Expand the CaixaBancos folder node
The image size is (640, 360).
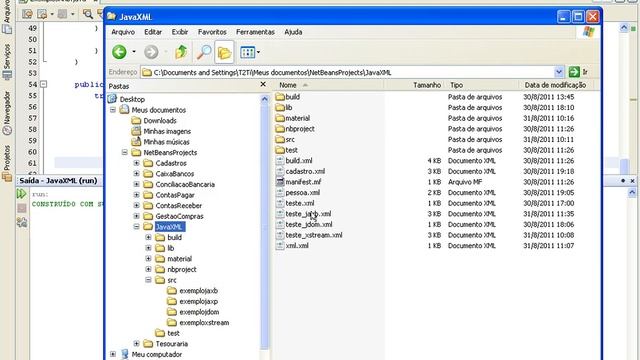pos(137,173)
